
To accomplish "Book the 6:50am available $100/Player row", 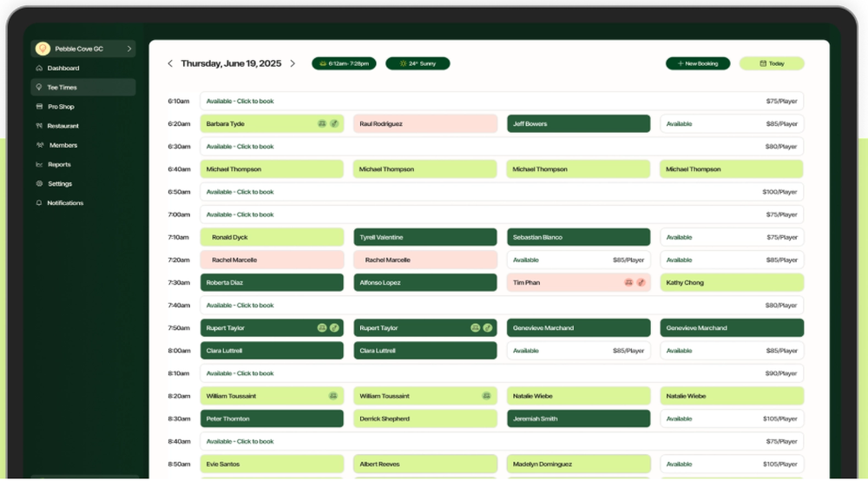I will click(502, 192).
